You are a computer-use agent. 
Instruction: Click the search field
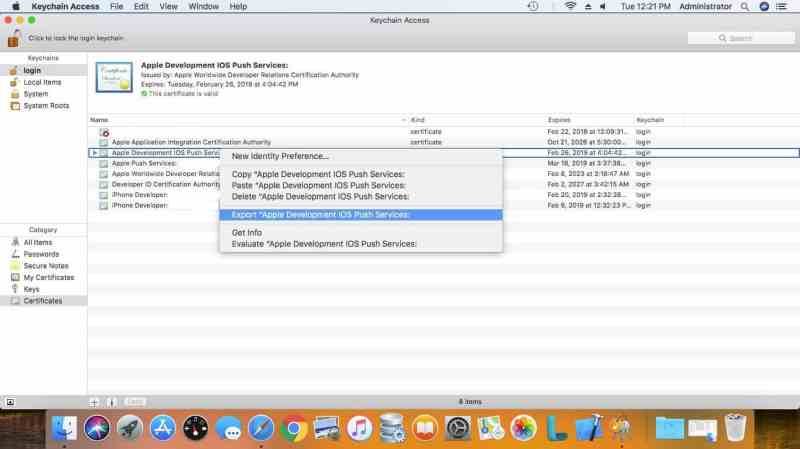click(741, 38)
